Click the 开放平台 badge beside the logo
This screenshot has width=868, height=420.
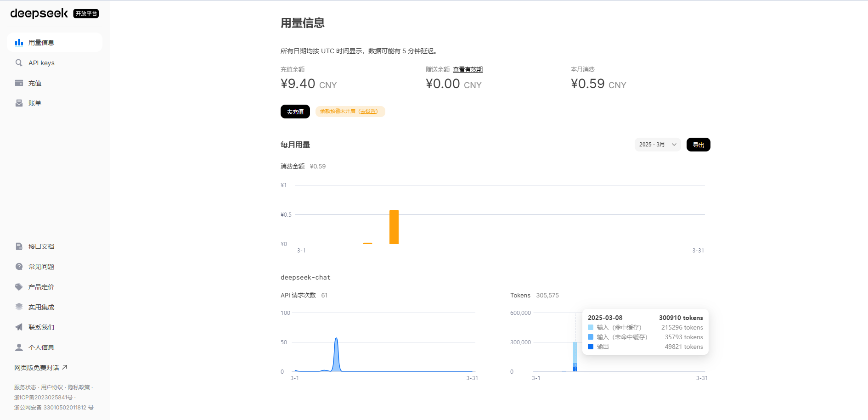click(86, 14)
